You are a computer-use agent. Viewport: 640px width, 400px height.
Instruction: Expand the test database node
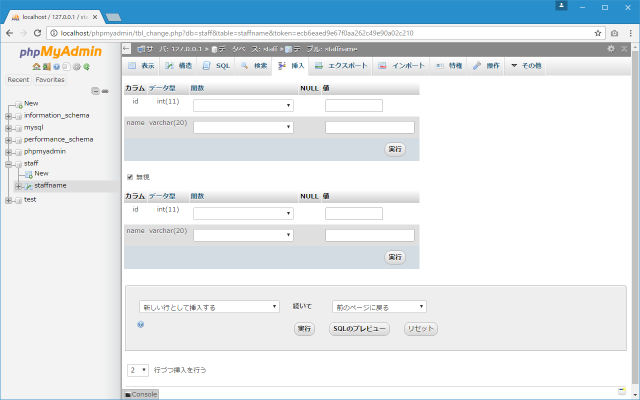tap(9, 200)
